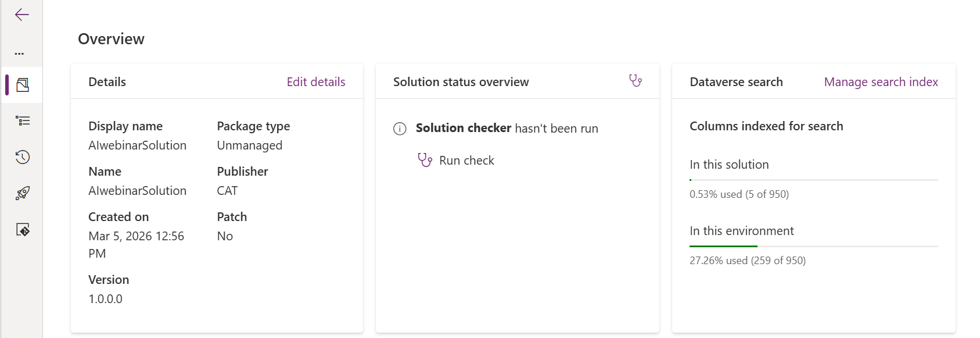Click info icon beside Solution checker

tap(400, 129)
